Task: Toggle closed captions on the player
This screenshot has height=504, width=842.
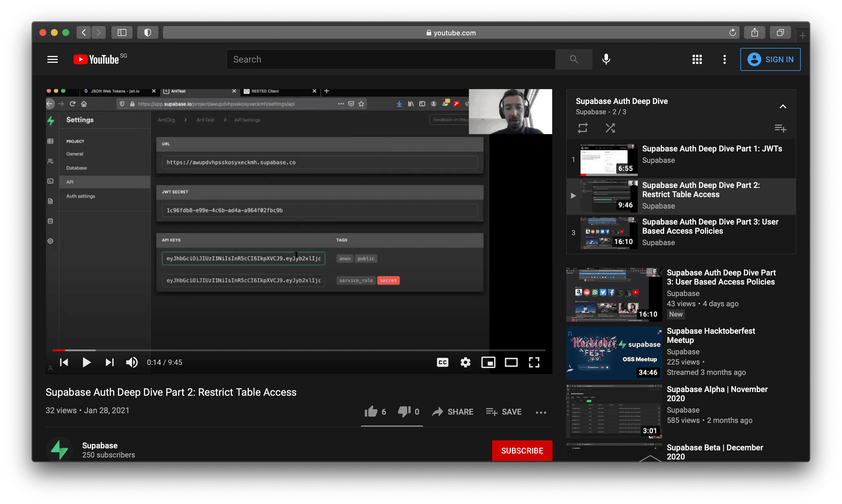Action: (x=442, y=362)
